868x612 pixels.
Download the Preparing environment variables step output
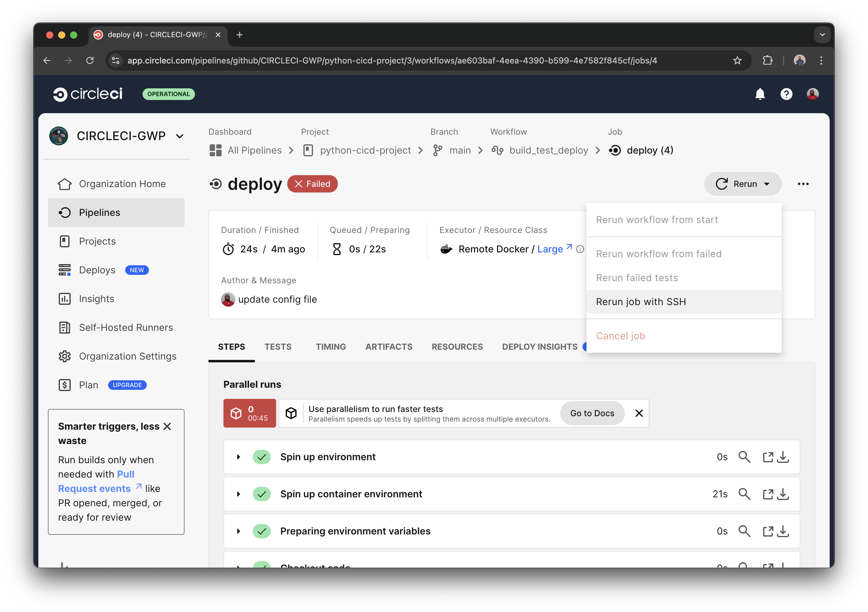pos(783,531)
